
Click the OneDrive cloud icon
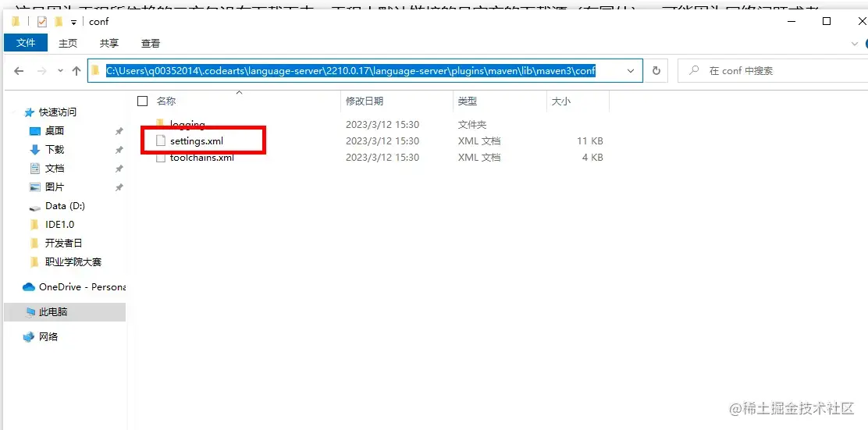[29, 286]
